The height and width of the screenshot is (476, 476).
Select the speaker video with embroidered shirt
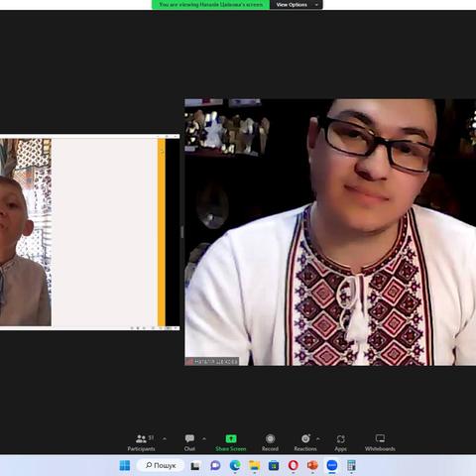[330, 232]
